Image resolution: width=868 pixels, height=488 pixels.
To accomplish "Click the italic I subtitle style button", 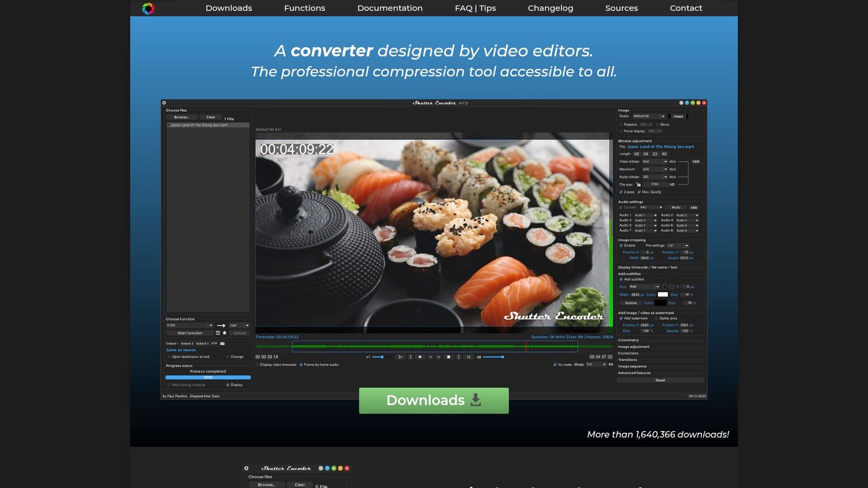I will (x=671, y=286).
